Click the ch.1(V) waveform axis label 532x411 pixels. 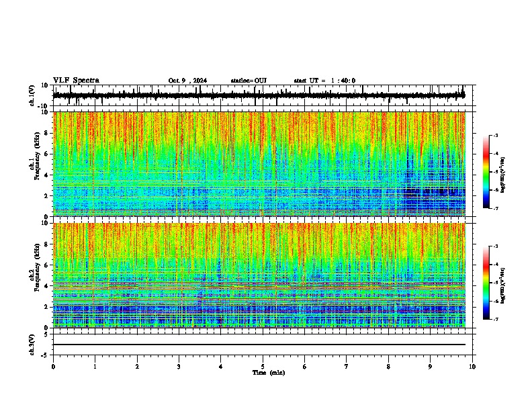32,95
